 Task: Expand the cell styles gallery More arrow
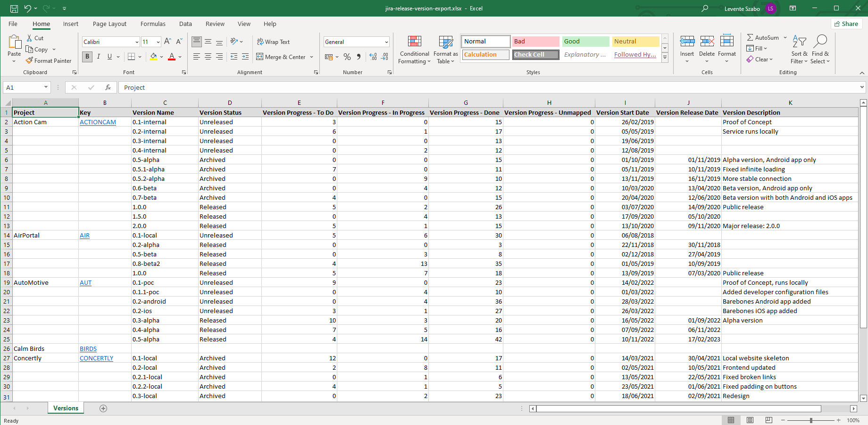tap(665, 58)
